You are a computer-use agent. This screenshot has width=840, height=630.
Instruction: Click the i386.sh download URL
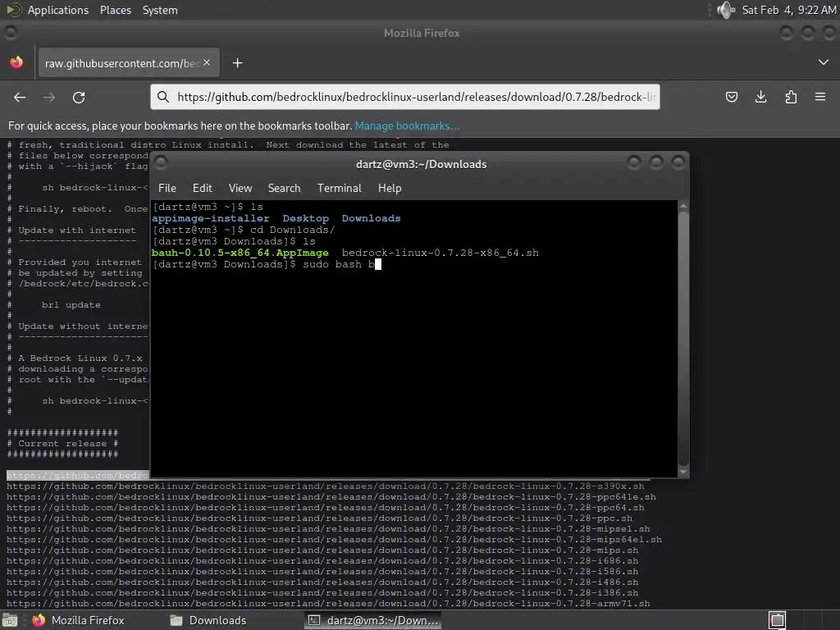click(x=322, y=593)
